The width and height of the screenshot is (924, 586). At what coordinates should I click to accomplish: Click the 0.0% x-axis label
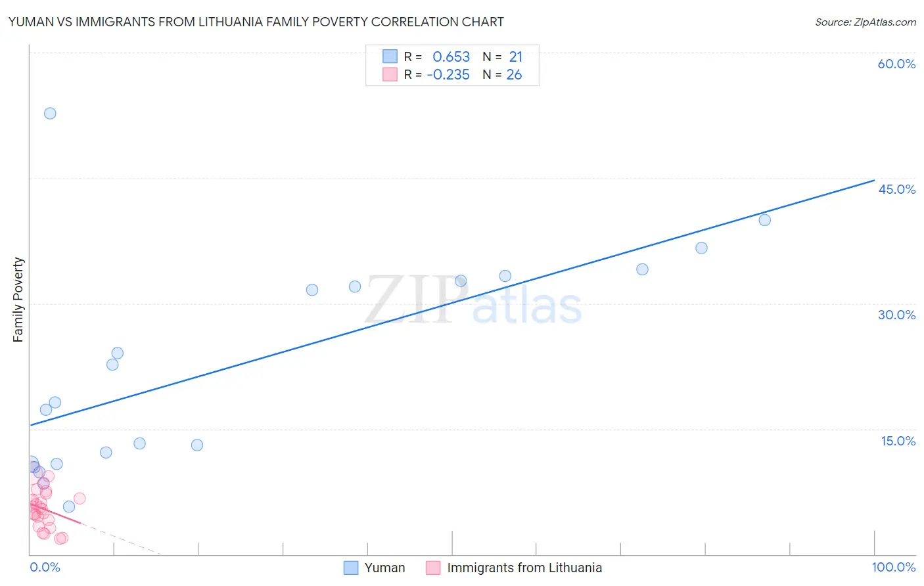45,567
